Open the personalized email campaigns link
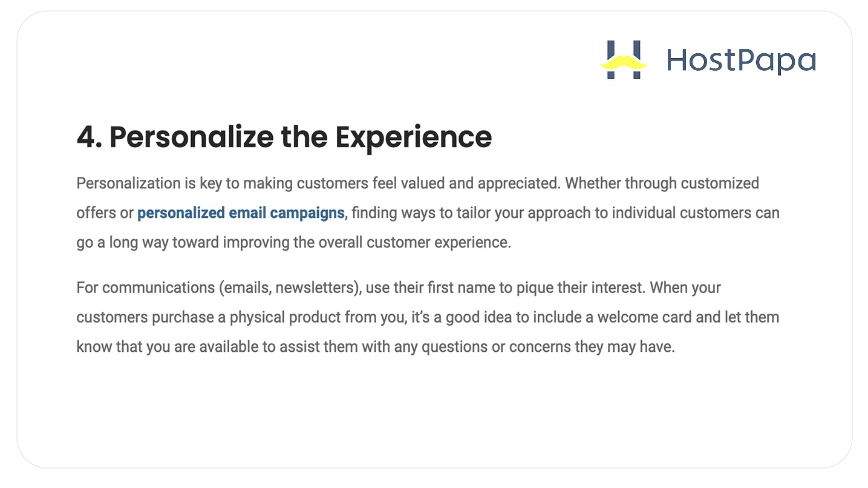868x488 pixels. [x=241, y=213]
